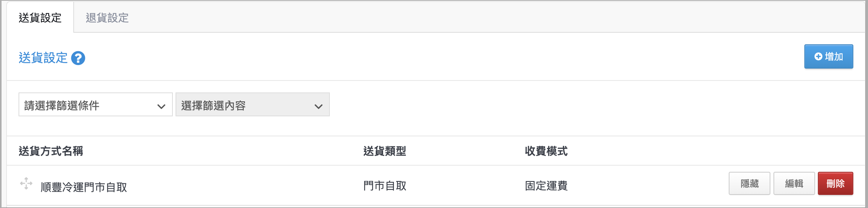Viewport: 868px width, 208px height.
Task: Switch to the 退貨設定 tab
Action: [107, 18]
